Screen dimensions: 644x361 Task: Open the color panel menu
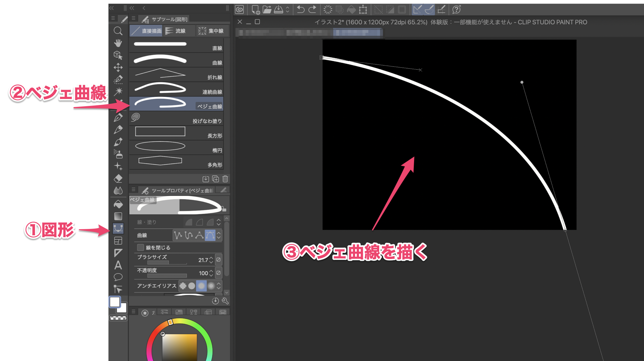point(133,312)
